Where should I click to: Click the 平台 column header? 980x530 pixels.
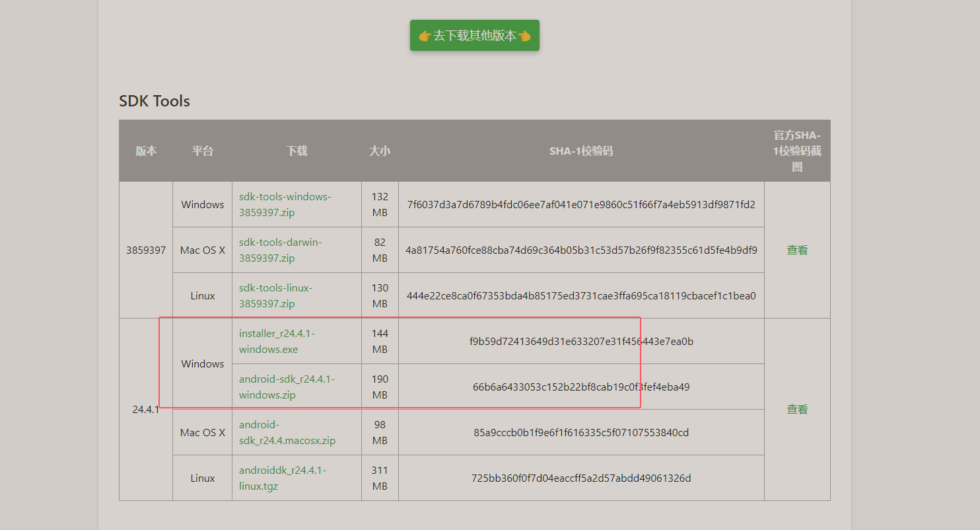coord(203,151)
